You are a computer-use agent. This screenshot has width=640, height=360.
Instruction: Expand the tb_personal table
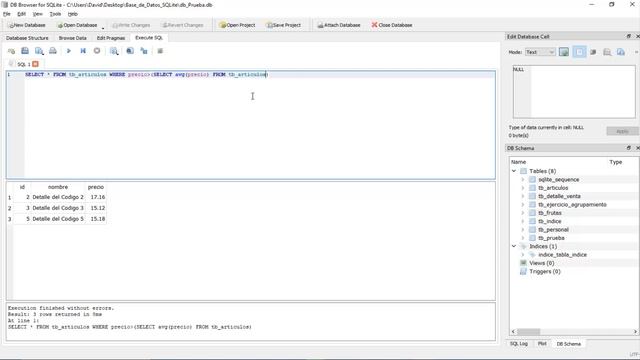523,230
